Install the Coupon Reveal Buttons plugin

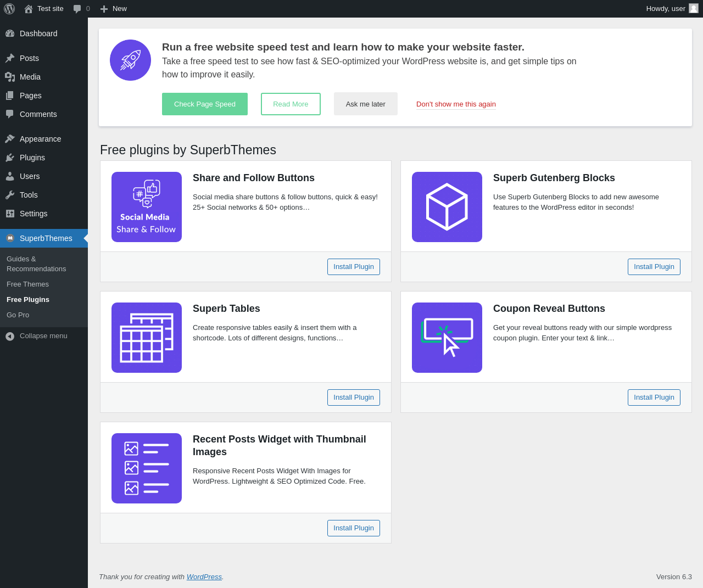click(654, 397)
